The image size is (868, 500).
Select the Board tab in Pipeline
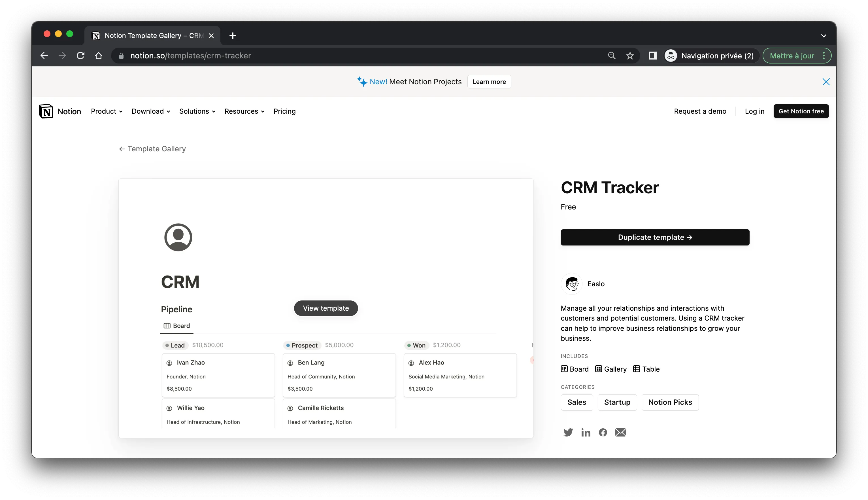(177, 326)
